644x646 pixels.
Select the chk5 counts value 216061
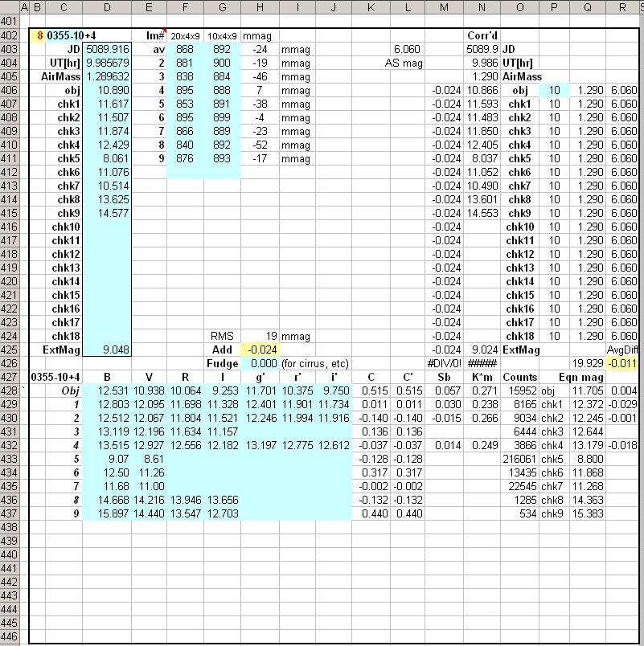pos(520,459)
